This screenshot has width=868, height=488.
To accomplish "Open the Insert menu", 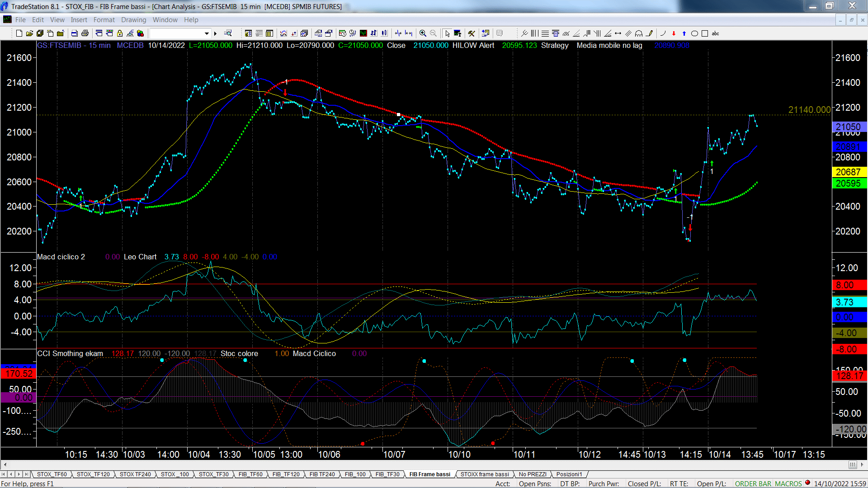I will tap(79, 20).
